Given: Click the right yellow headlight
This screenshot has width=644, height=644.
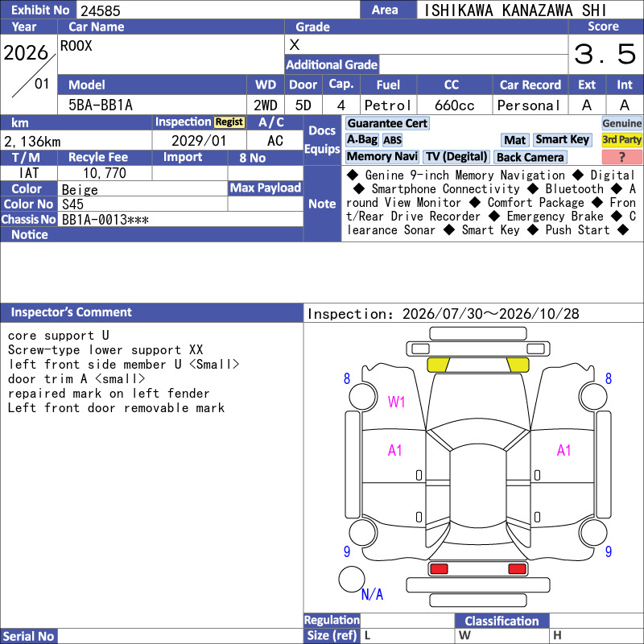Looking at the screenshot, I should pos(518,365).
